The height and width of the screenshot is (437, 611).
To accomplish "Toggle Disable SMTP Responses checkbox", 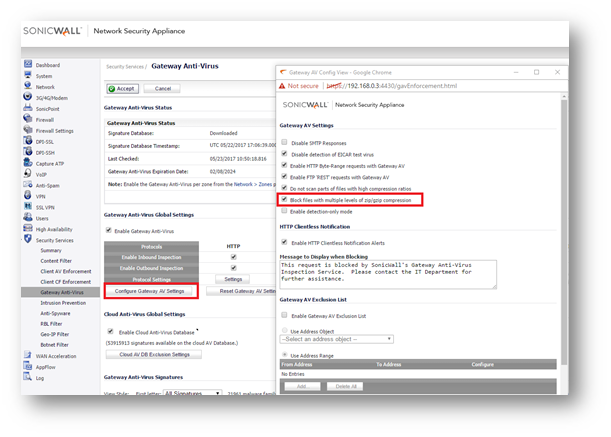I will point(284,142).
